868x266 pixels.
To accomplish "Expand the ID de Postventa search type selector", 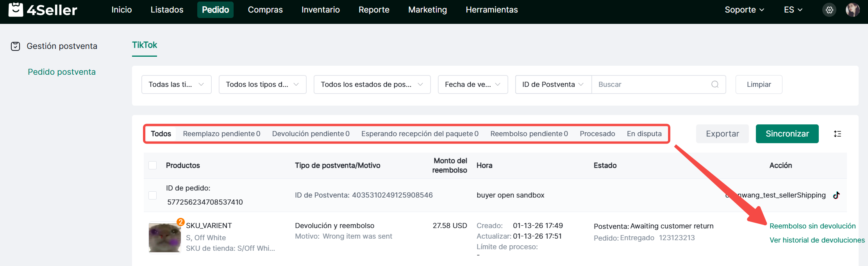I will click(553, 84).
